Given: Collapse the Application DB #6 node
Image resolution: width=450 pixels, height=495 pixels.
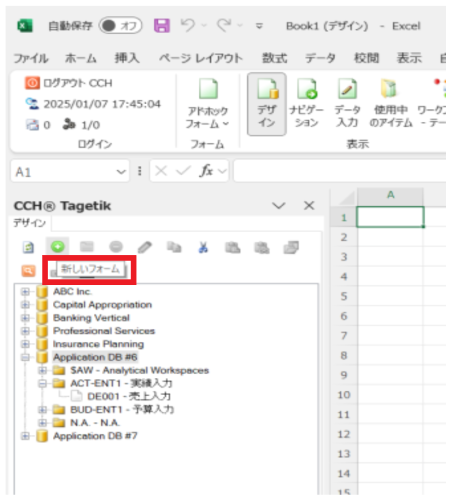Looking at the screenshot, I should pos(25,357).
